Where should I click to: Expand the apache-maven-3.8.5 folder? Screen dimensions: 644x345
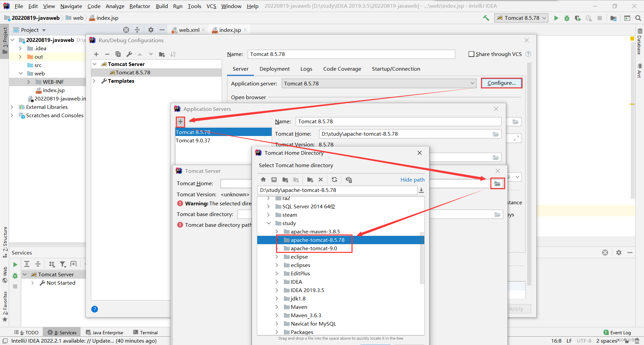[277, 231]
